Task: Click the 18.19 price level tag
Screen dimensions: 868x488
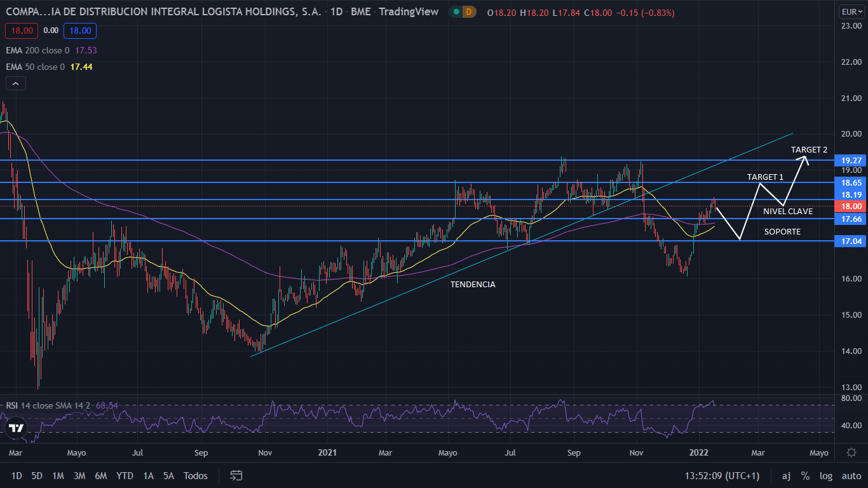Action: 850,194
